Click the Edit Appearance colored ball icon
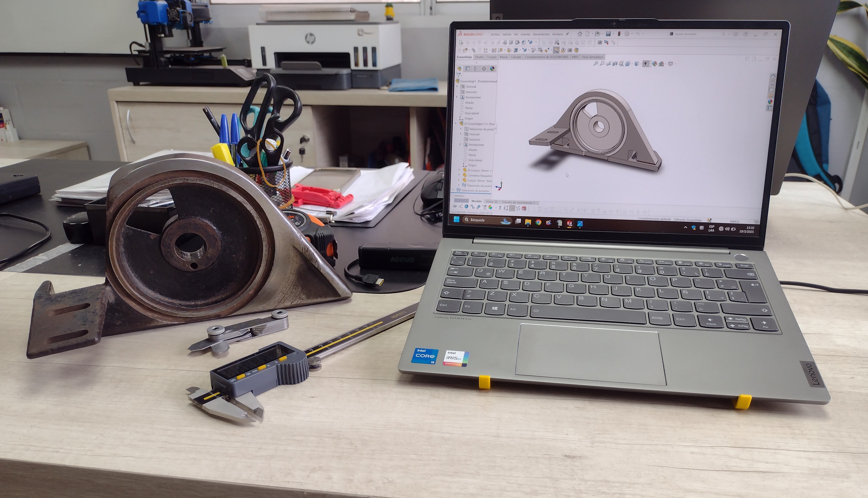The width and height of the screenshot is (868, 498). point(654,64)
